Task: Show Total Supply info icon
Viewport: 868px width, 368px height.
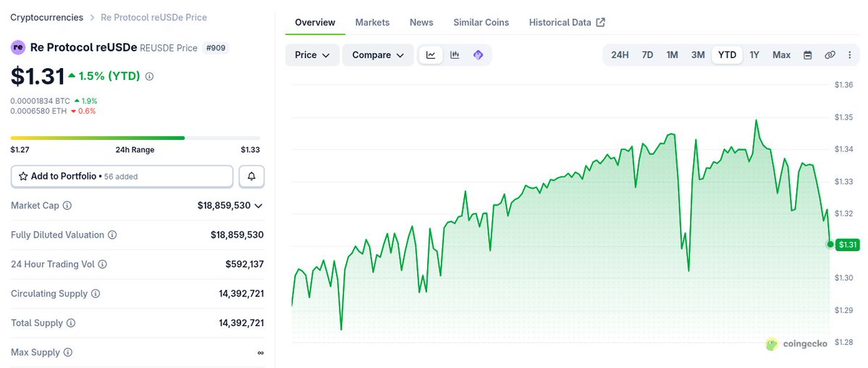Action: click(71, 323)
